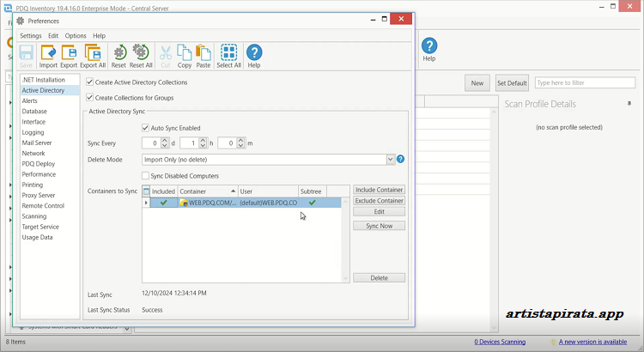Open the Help menu in Preferences

click(99, 36)
